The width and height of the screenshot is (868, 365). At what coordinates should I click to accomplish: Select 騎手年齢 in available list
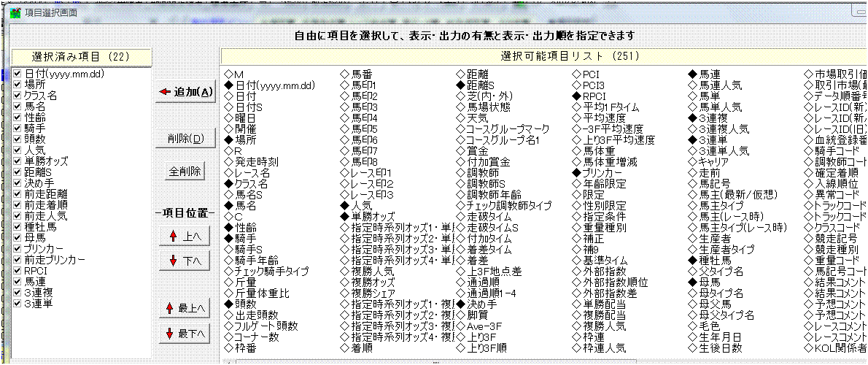(252, 261)
